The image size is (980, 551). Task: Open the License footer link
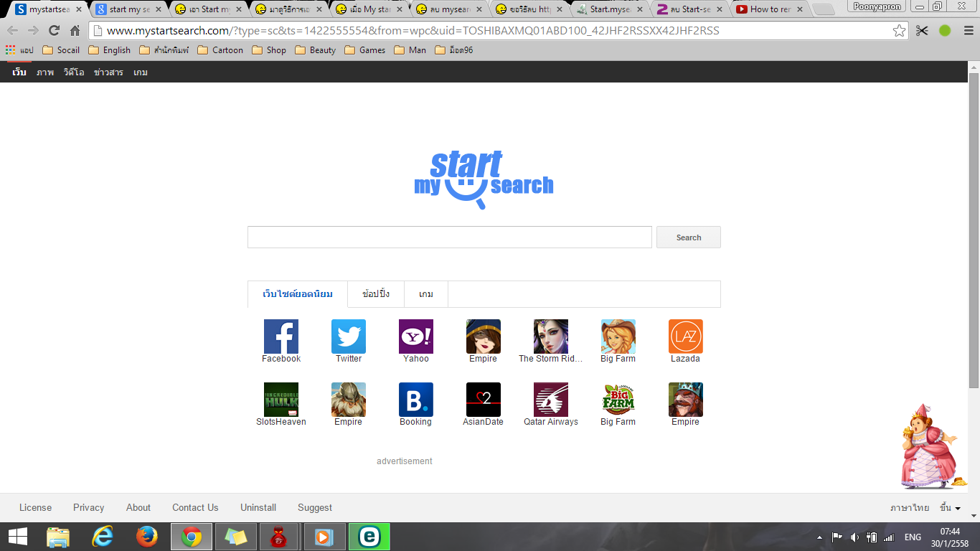click(x=35, y=507)
